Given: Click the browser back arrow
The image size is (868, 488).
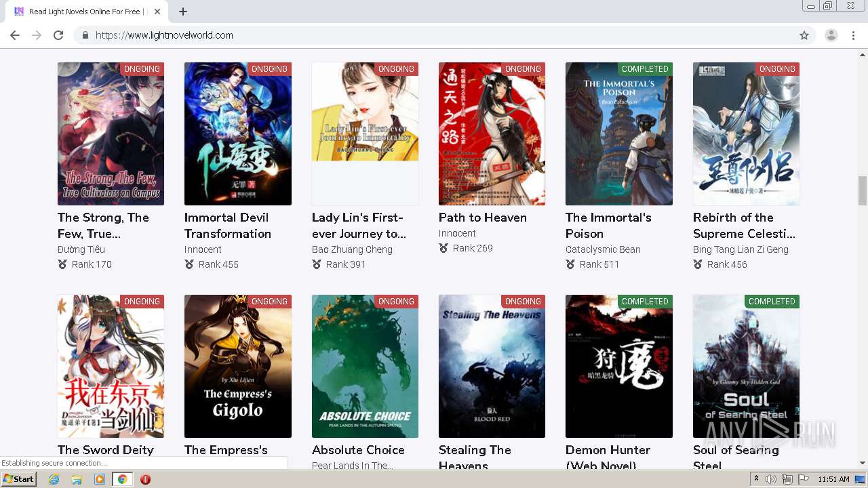Looking at the screenshot, I should tap(15, 35).
